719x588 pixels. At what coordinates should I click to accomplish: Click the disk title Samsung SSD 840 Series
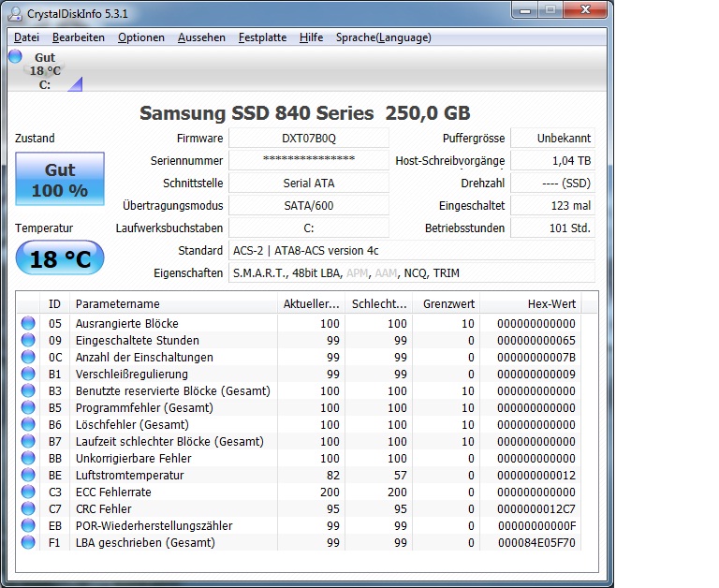point(257,113)
